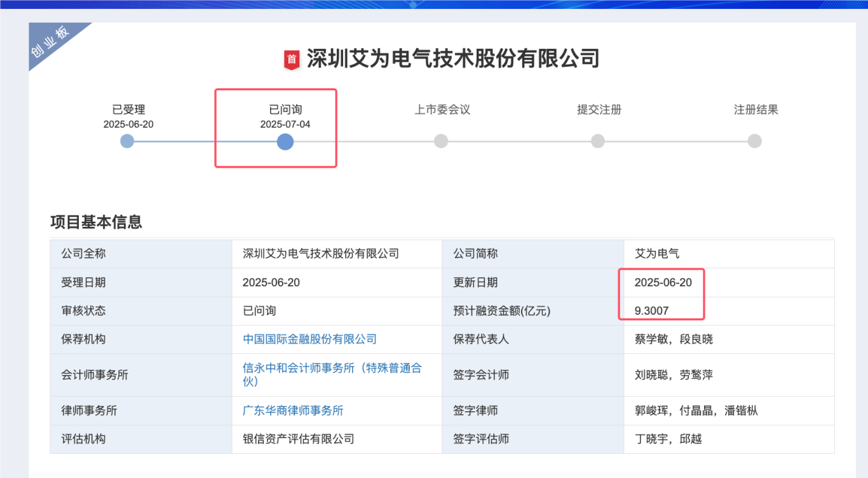Click the 艾为电气 company short name cell

[657, 254]
